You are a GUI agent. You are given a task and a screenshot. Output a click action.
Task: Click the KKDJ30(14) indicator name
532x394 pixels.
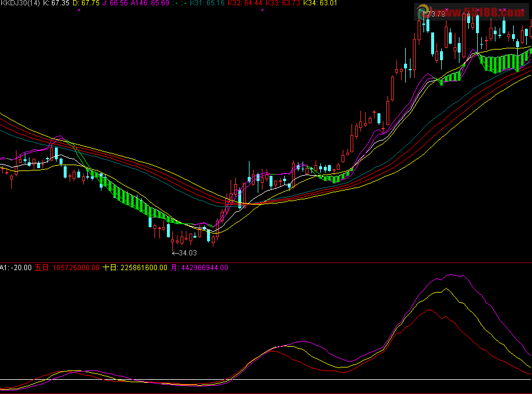(x=19, y=3)
